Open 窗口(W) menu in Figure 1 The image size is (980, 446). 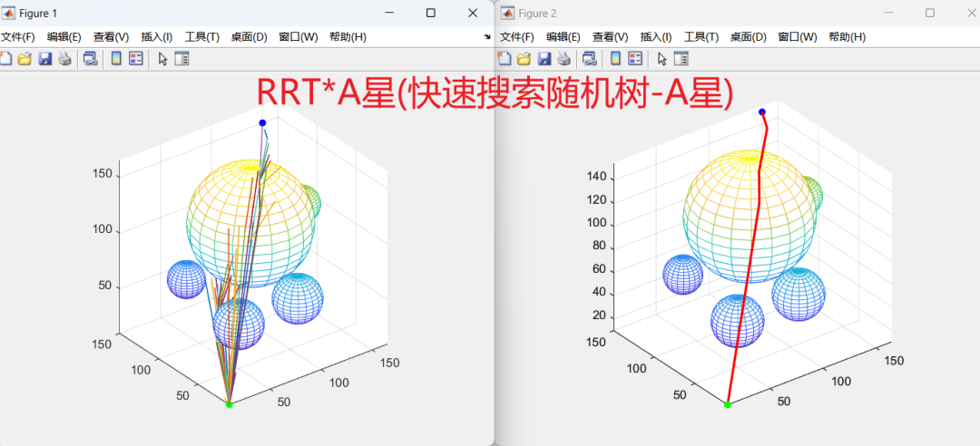tap(299, 37)
